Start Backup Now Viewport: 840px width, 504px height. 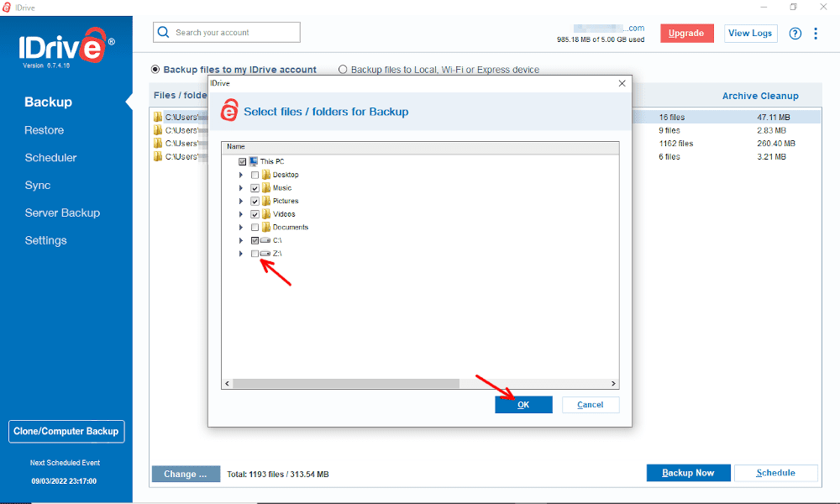(x=688, y=473)
